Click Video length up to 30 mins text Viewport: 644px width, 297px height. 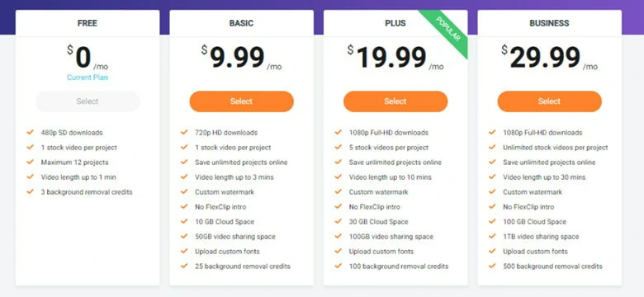coord(544,177)
